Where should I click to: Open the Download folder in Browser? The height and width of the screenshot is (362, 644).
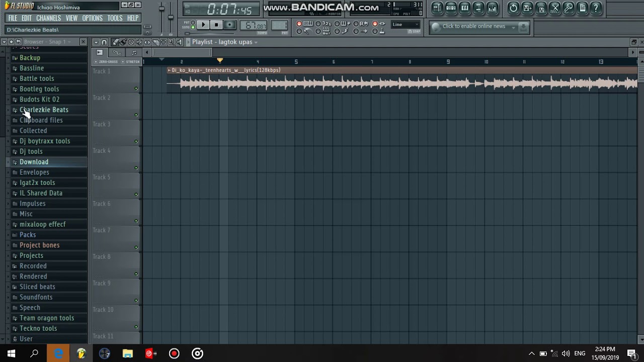tap(48, 162)
